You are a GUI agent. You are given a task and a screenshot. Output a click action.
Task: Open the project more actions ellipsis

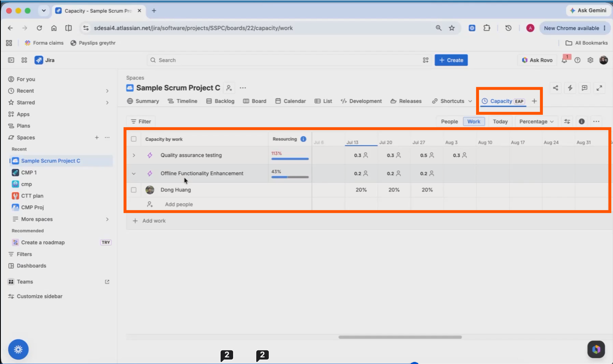click(x=243, y=88)
